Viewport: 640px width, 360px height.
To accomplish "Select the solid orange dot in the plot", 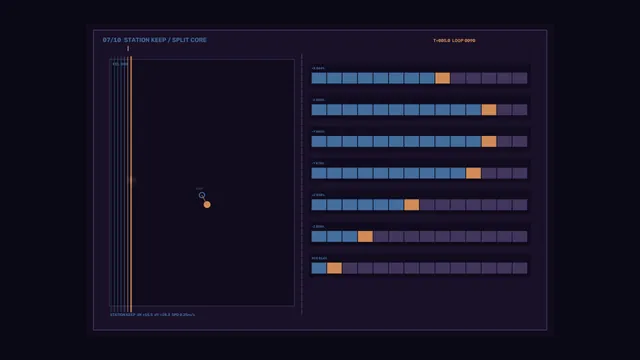I will coord(207,204).
